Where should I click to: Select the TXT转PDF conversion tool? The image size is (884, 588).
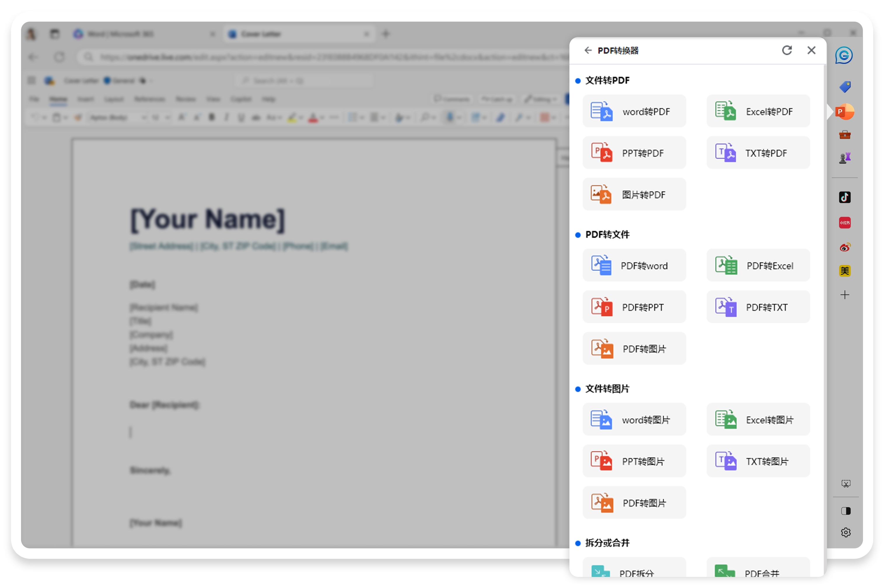point(758,153)
